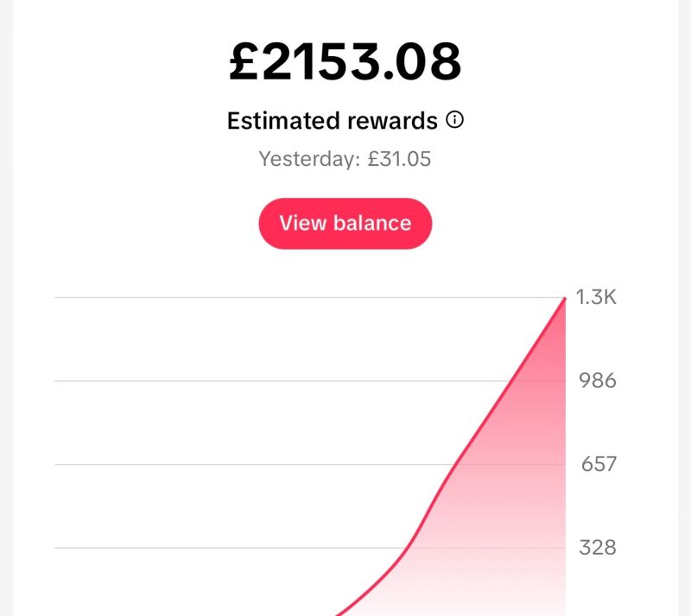The height and width of the screenshot is (616, 691).
Task: Tap the info icon beside Estimated rewards
Action: 454,120
